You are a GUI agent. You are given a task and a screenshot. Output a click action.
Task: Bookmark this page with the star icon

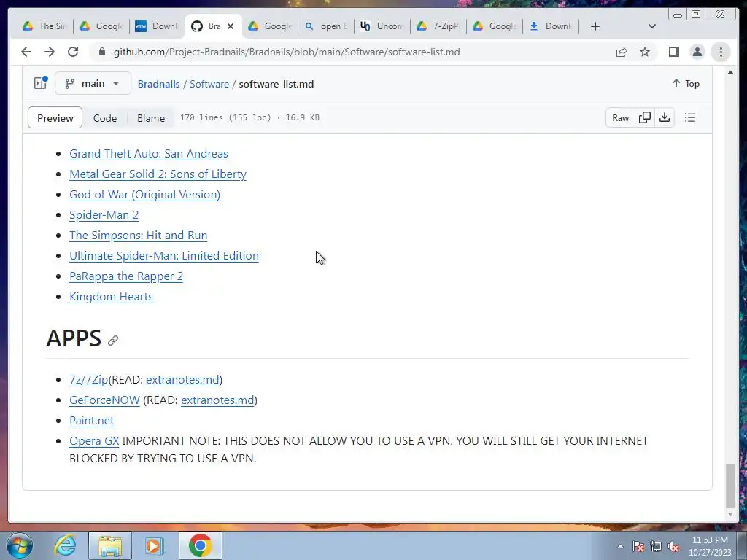645,52
